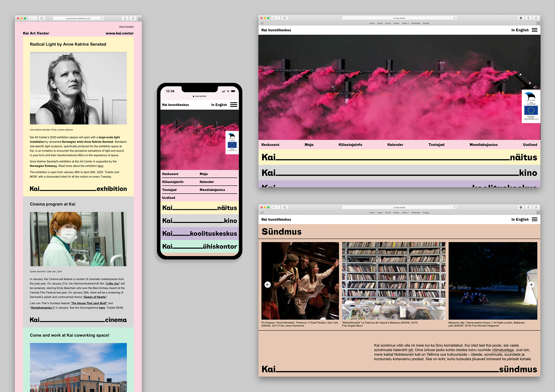Open the downloads icon in the pink smoke window

521,18
